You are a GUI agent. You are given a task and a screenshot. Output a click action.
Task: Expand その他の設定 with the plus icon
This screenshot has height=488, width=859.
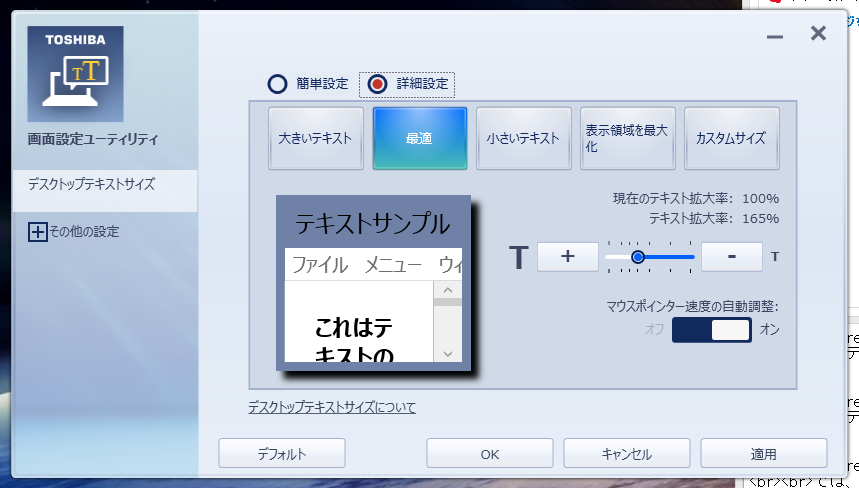(x=37, y=232)
